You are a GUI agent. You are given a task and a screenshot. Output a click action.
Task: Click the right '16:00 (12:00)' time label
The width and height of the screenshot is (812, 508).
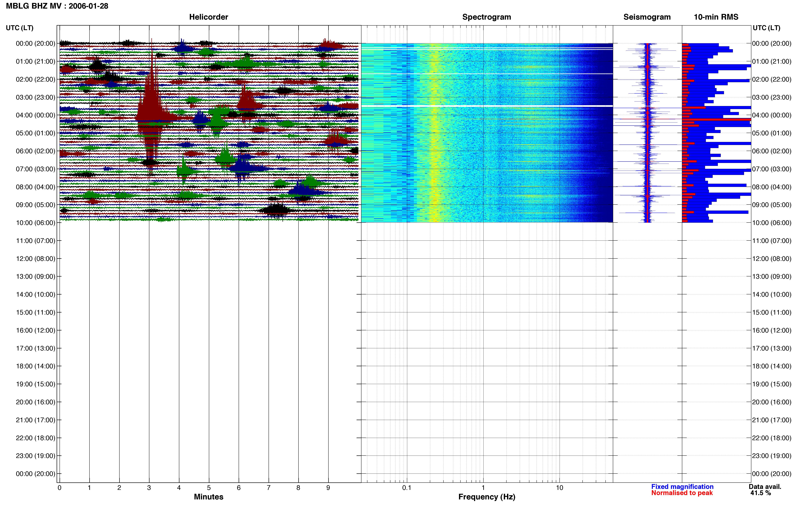tap(772, 330)
